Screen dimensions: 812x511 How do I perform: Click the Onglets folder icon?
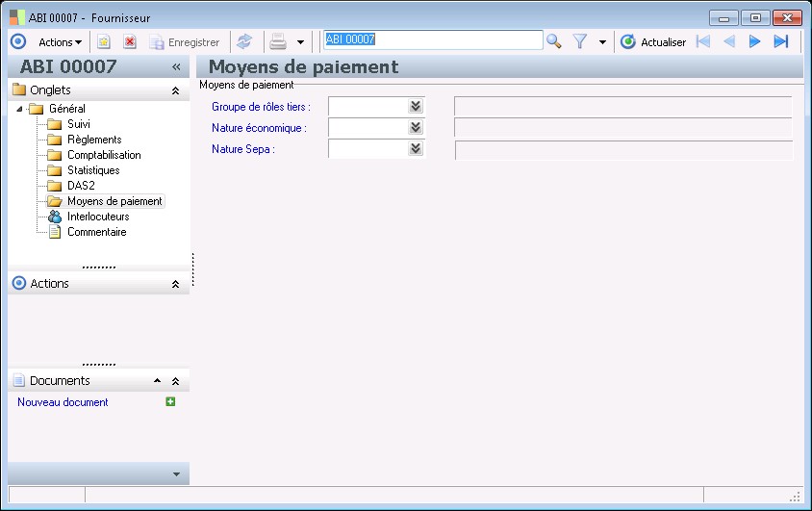(x=19, y=89)
